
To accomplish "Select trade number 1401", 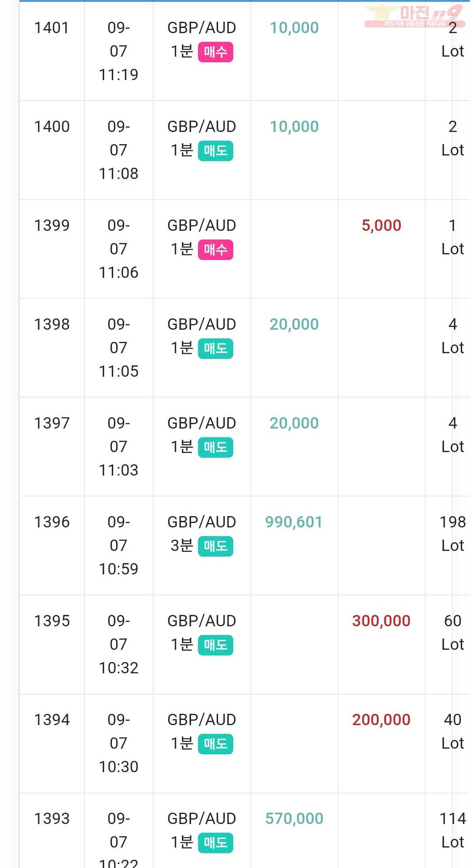I will [52, 28].
